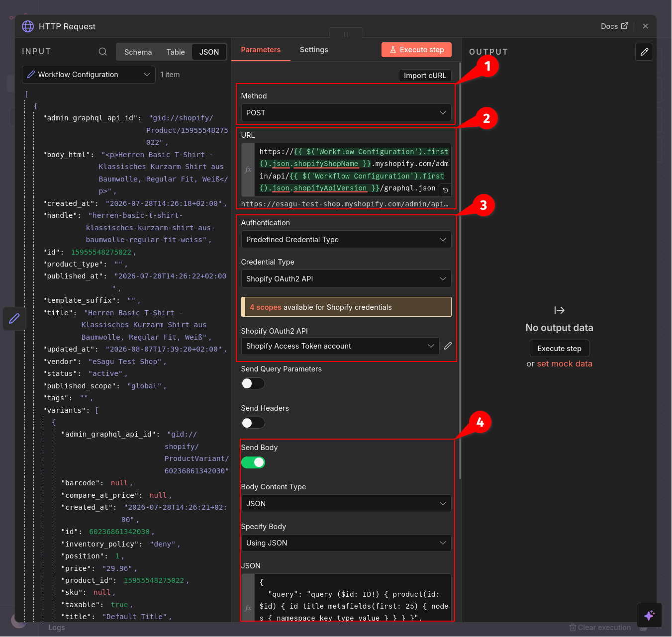This screenshot has height=637, width=672.
Task: Click the Logs label at bottom
Action: [57, 628]
